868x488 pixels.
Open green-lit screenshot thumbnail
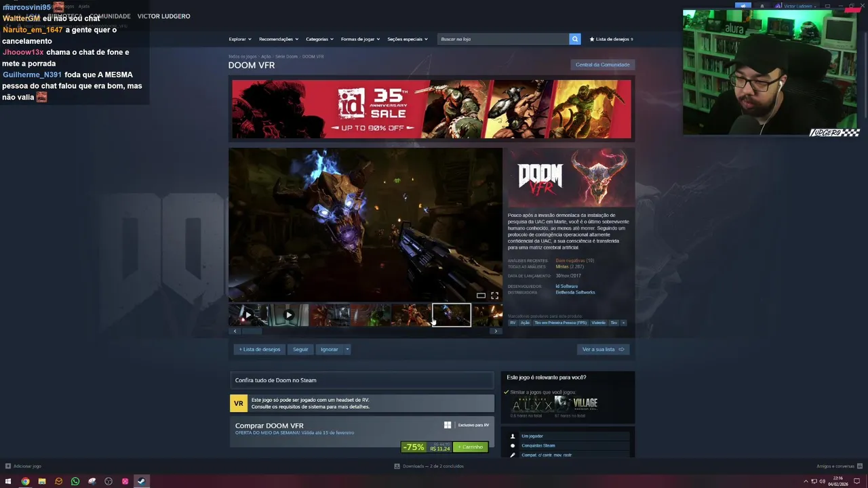coord(370,314)
